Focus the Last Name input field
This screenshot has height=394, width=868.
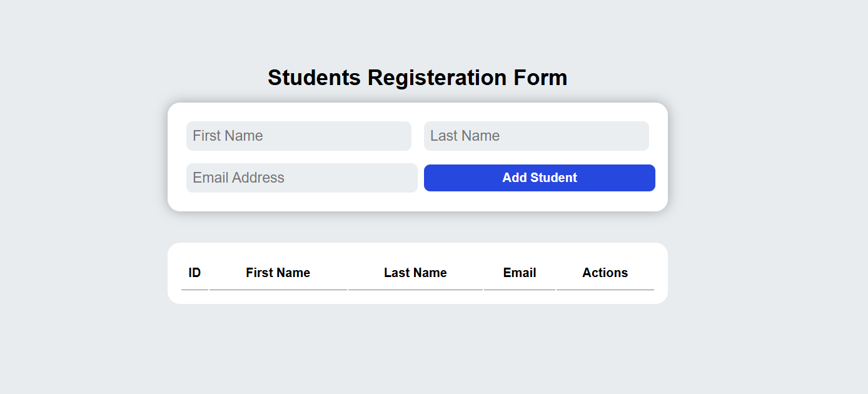pyautogui.click(x=537, y=136)
